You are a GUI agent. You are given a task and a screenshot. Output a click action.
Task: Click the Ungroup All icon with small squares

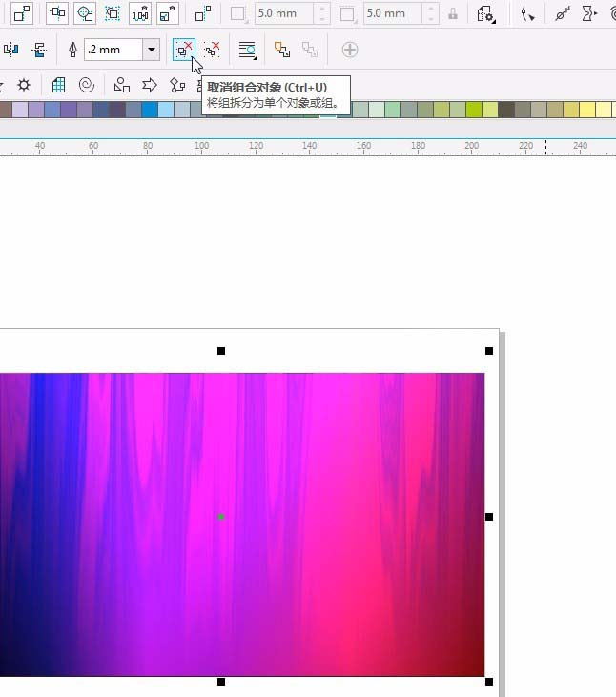pos(212,50)
